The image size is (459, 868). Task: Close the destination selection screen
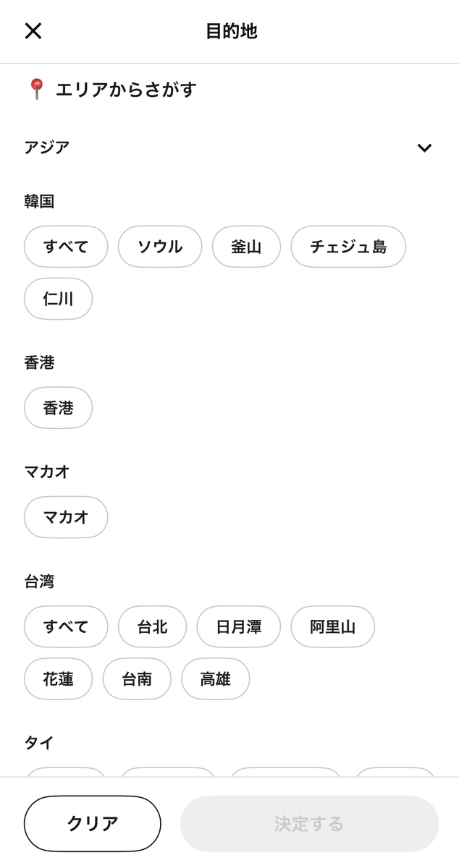coord(33,31)
